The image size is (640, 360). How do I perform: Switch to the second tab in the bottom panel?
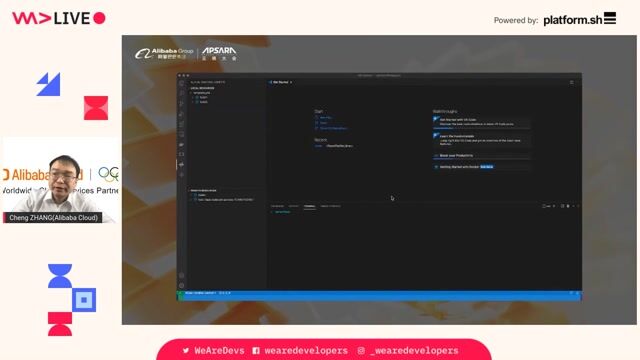click(293, 206)
